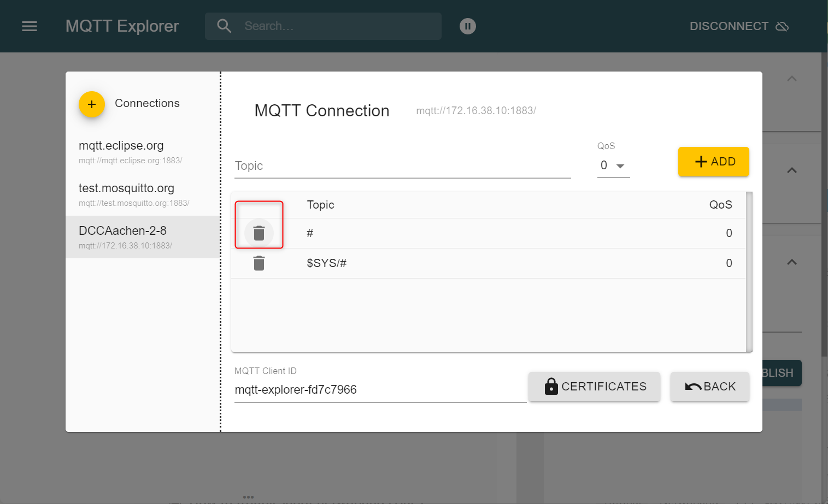Collapse the second right panel chevron
The image size is (828, 504).
pyautogui.click(x=791, y=170)
